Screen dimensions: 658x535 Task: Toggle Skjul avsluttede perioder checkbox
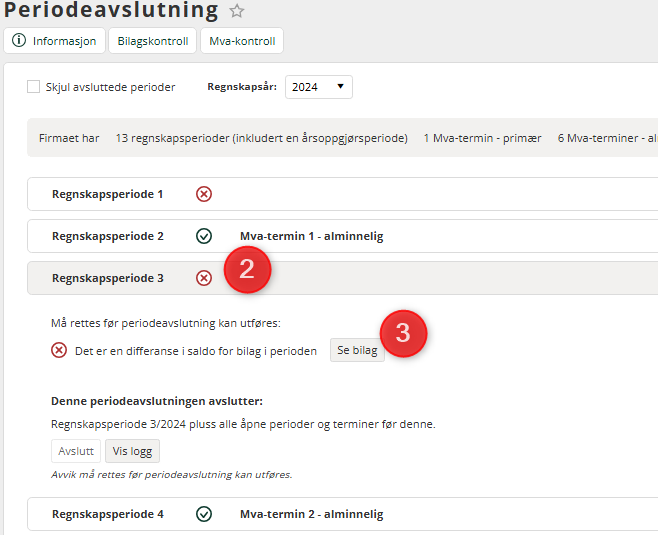click(x=34, y=87)
